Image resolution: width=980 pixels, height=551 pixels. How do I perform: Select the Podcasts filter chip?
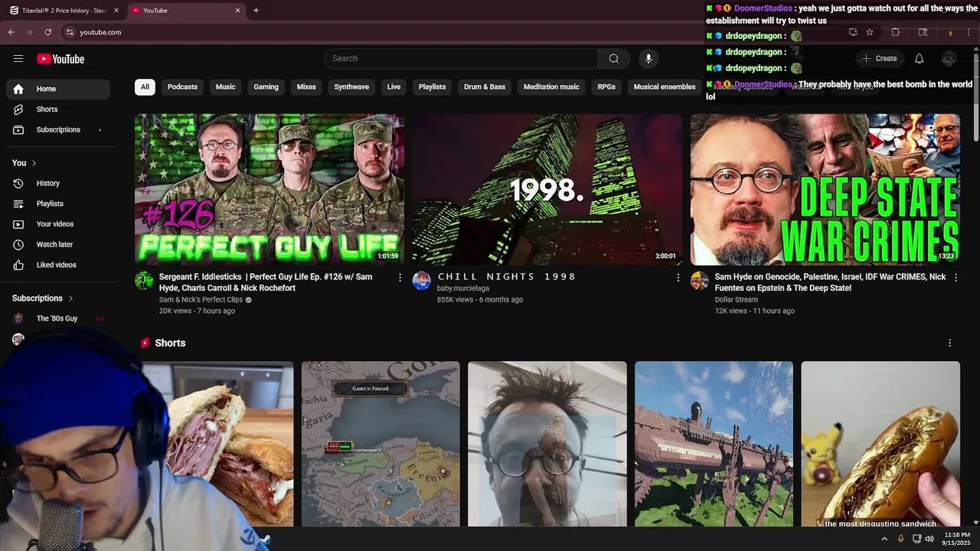tap(182, 87)
